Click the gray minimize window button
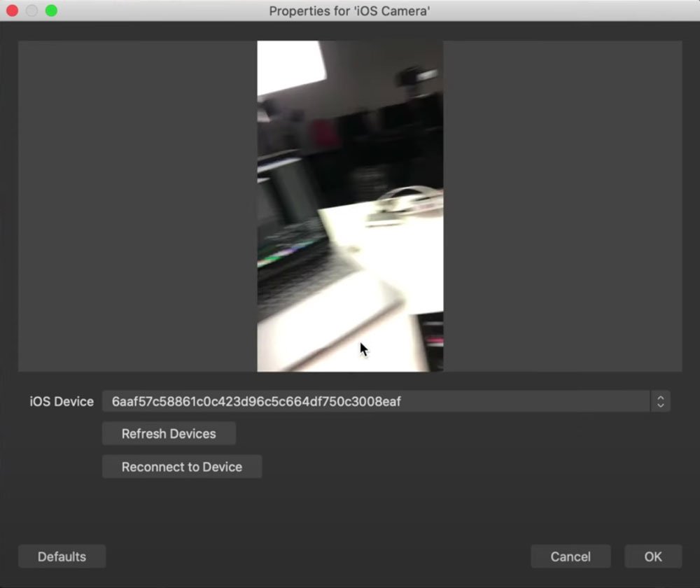The width and height of the screenshot is (700, 588). [31, 10]
